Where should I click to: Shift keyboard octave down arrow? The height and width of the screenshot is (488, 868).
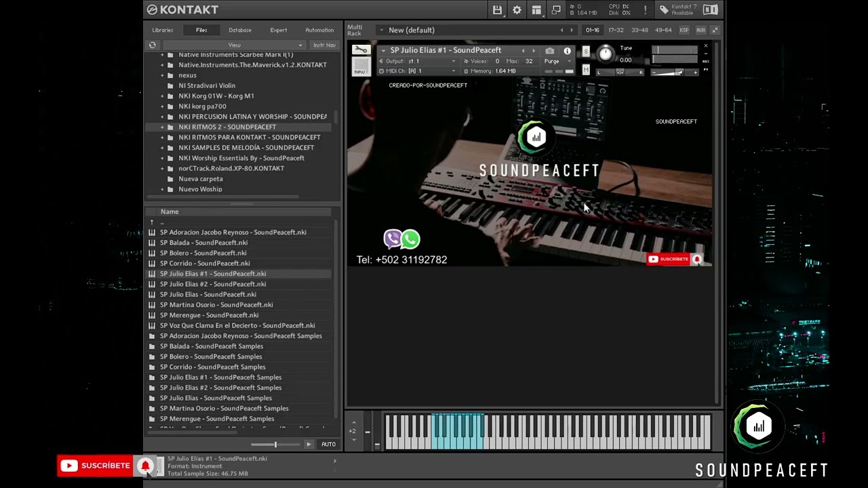353,440
